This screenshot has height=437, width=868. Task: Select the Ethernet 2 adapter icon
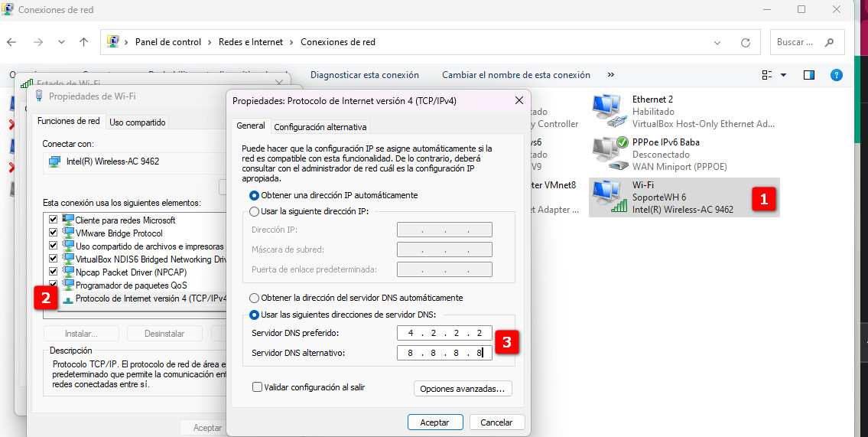609,112
